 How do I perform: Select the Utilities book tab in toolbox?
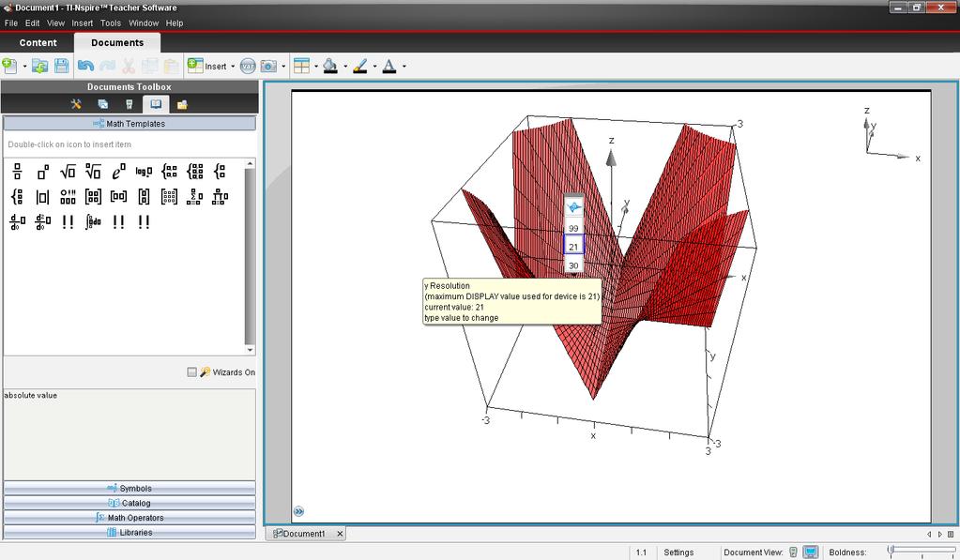156,104
